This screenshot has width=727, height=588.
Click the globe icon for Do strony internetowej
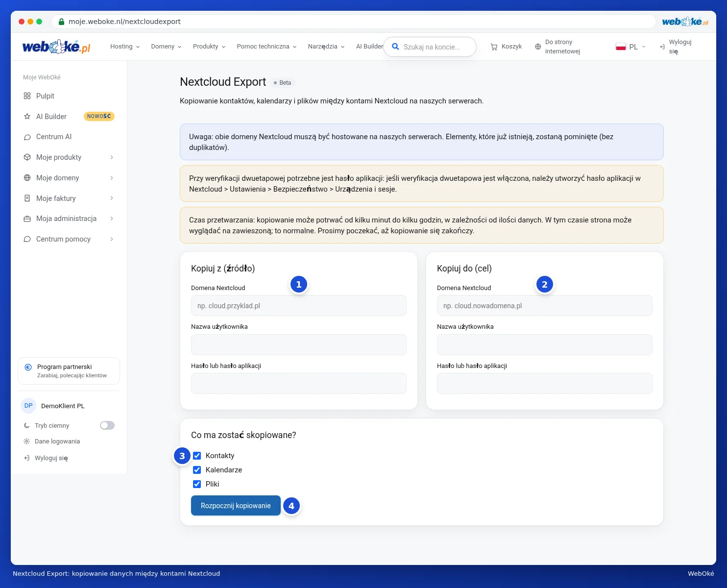click(x=538, y=47)
